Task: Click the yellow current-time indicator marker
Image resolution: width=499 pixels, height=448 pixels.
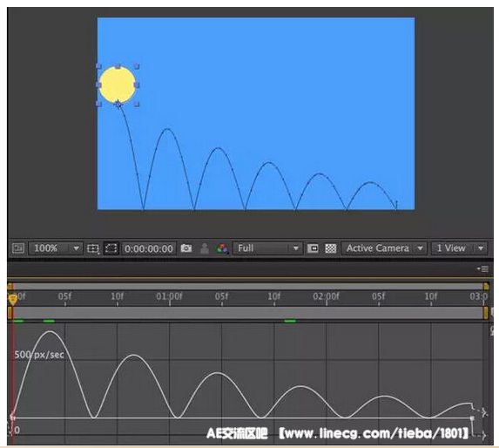Action: point(12,299)
